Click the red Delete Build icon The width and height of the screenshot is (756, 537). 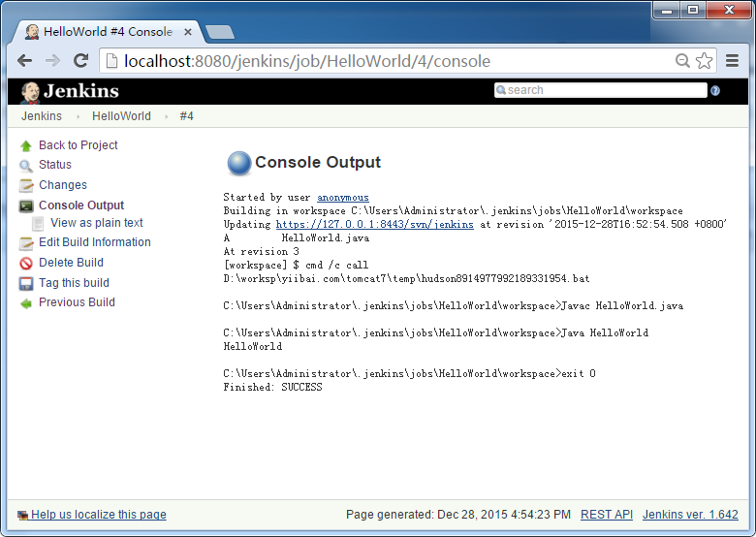(x=26, y=264)
